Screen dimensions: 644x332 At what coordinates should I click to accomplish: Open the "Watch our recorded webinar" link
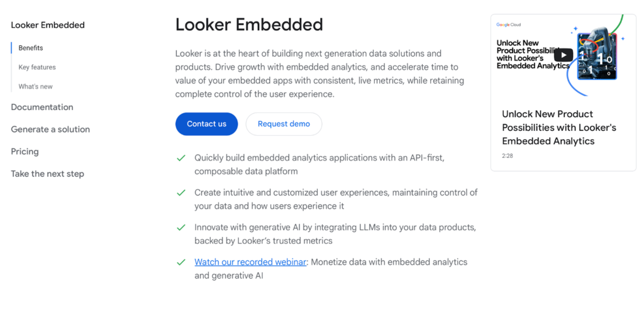[x=250, y=262]
